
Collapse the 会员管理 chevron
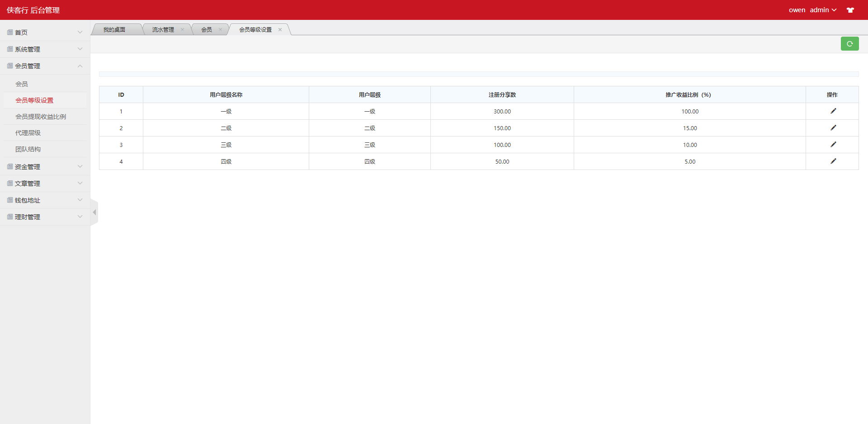(x=80, y=66)
